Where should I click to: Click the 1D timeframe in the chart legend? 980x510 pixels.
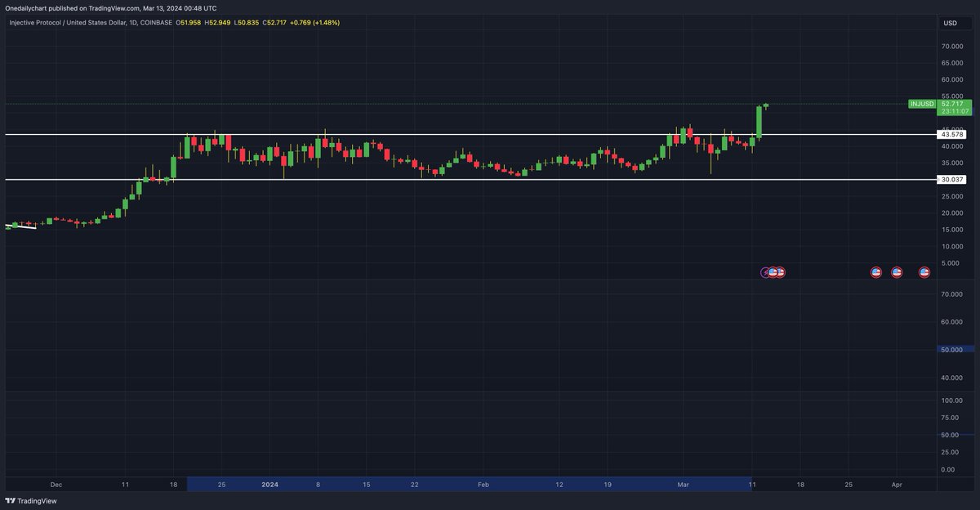132,23
